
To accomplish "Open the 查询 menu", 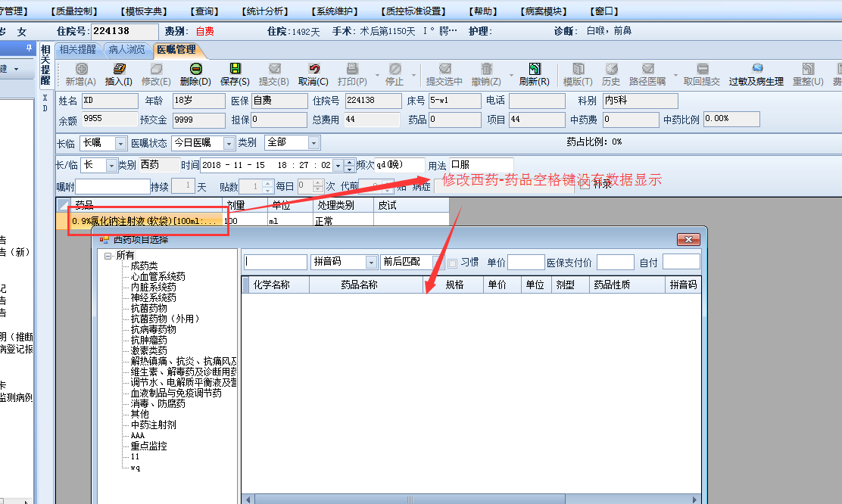I will point(204,11).
